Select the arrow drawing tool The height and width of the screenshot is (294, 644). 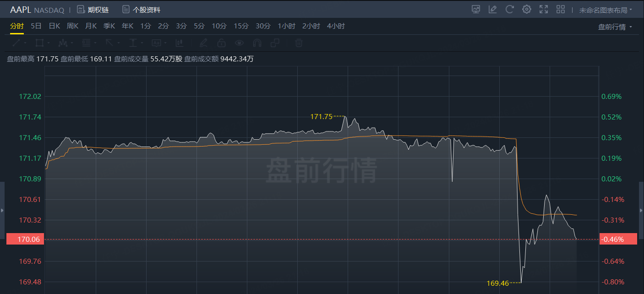point(109,43)
